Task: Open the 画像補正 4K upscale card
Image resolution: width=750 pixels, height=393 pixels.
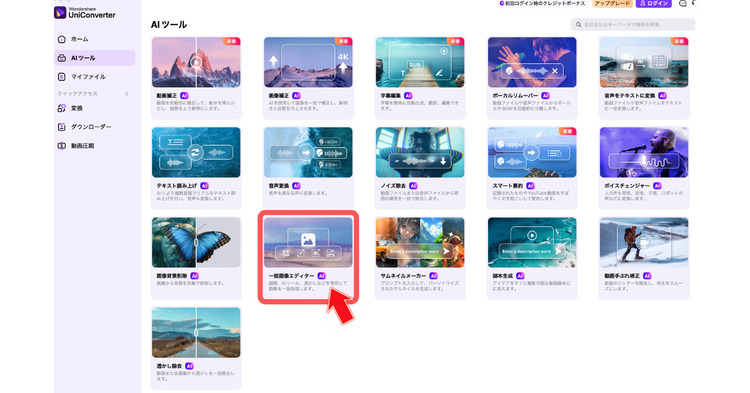Action: click(x=308, y=77)
